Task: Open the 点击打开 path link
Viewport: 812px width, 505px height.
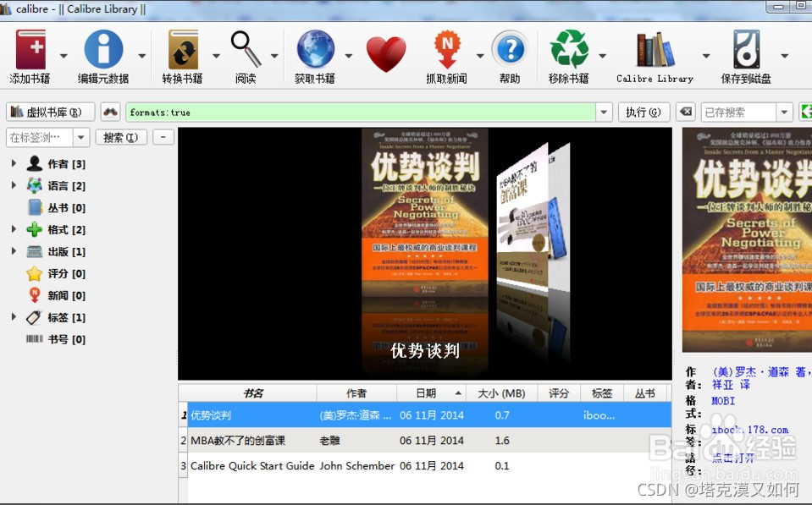Action: (x=733, y=458)
